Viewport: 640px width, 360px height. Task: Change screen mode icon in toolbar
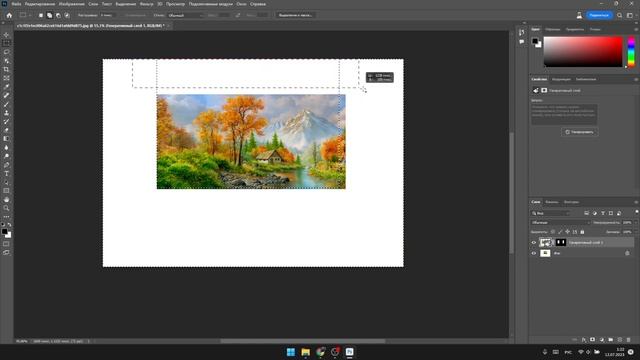point(6,253)
